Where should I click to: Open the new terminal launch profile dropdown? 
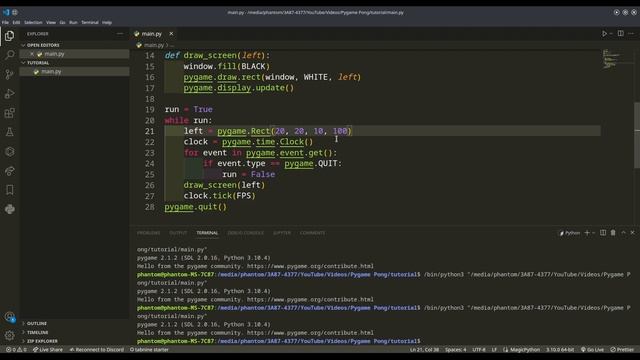coord(593,233)
